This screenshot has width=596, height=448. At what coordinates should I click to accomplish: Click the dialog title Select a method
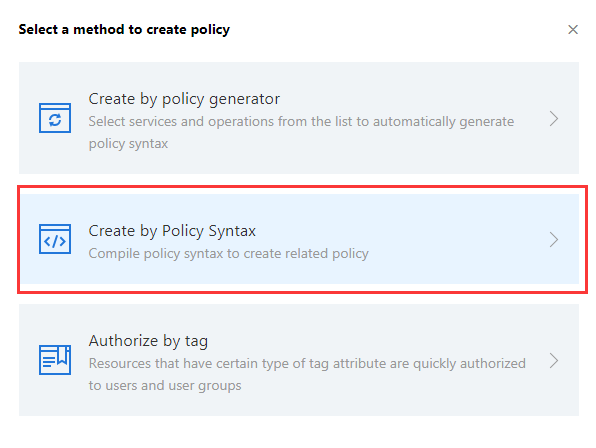[124, 29]
